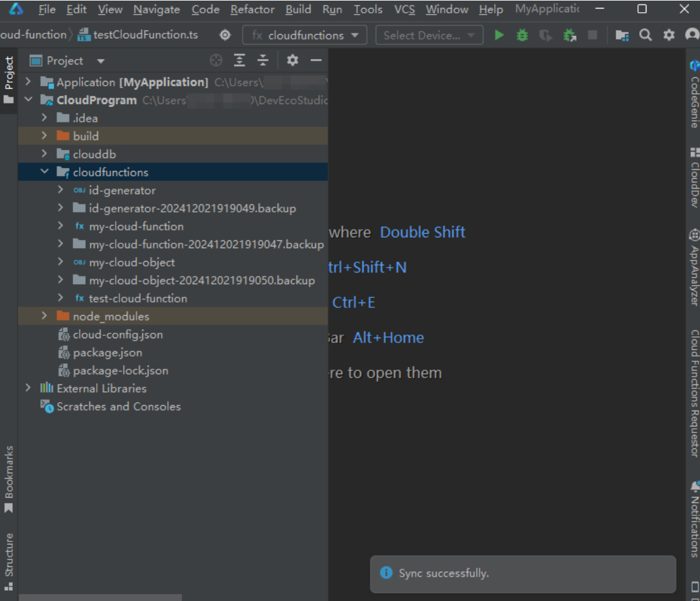
Task: Run the cloudfunctions configuration
Action: tap(499, 35)
